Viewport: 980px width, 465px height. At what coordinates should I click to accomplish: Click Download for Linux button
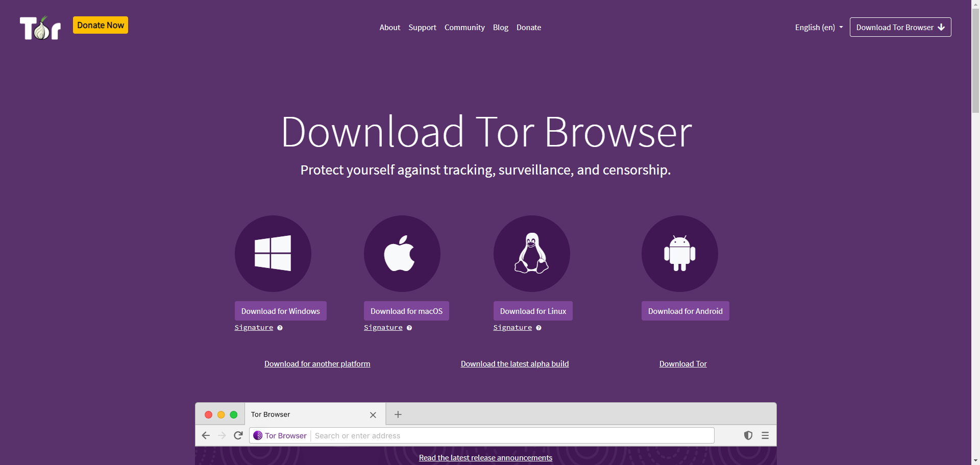(533, 311)
